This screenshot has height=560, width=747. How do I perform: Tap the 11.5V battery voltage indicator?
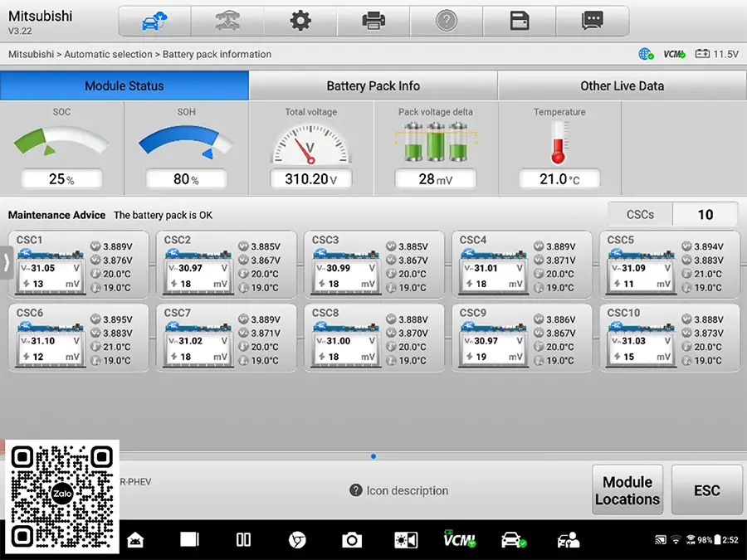pos(716,54)
